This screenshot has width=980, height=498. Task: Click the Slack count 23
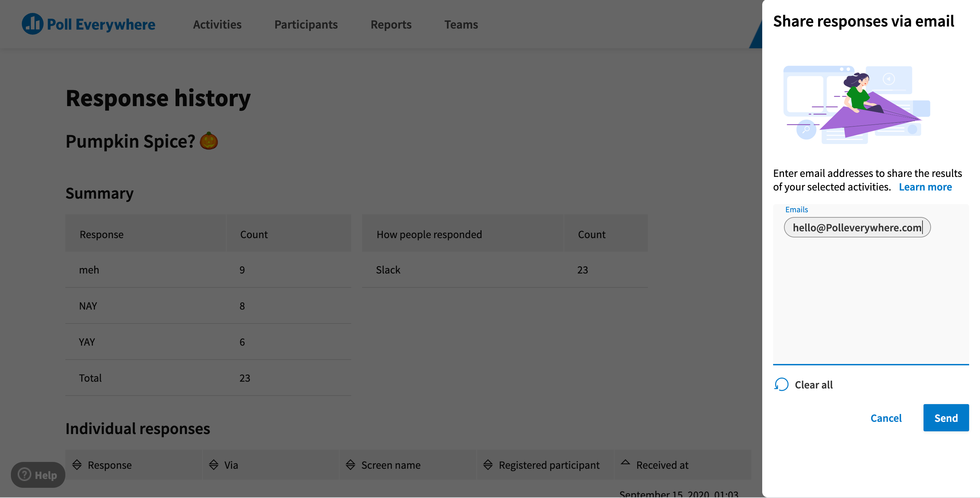click(x=583, y=270)
